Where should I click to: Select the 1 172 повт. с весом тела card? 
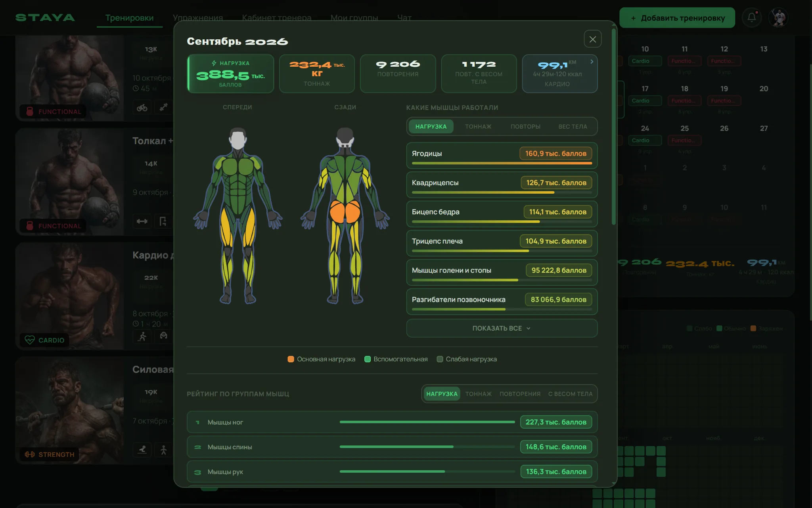(x=479, y=74)
